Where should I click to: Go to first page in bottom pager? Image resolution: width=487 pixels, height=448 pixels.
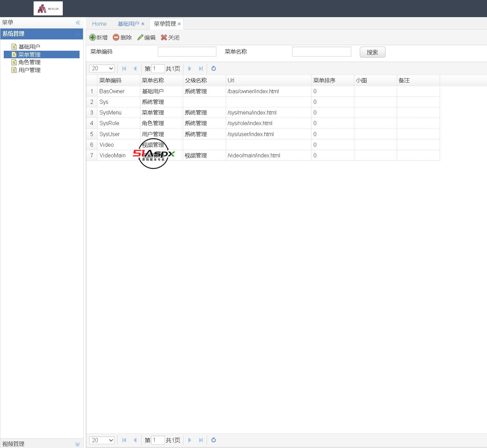coord(124,440)
